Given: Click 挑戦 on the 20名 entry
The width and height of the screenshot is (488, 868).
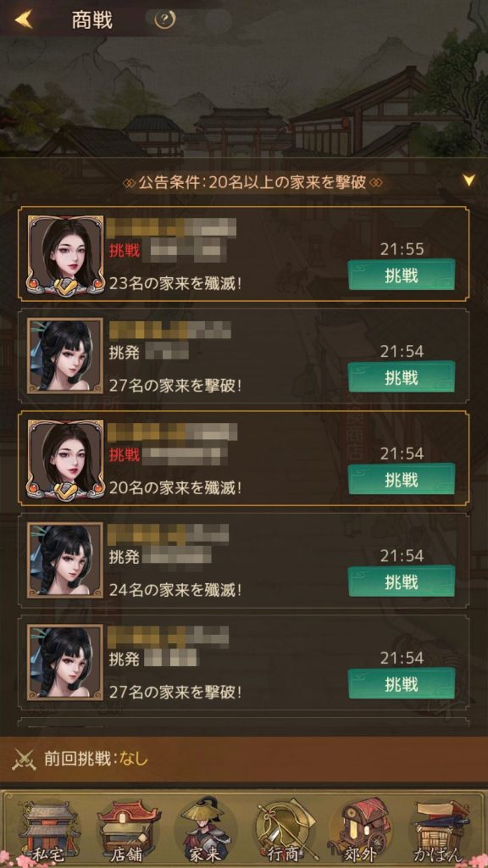Looking at the screenshot, I should (x=401, y=479).
